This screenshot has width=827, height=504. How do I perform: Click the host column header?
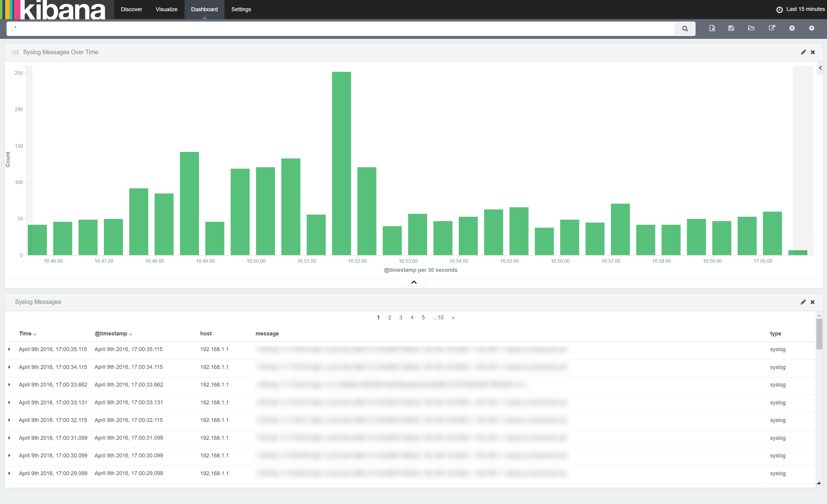(x=206, y=334)
